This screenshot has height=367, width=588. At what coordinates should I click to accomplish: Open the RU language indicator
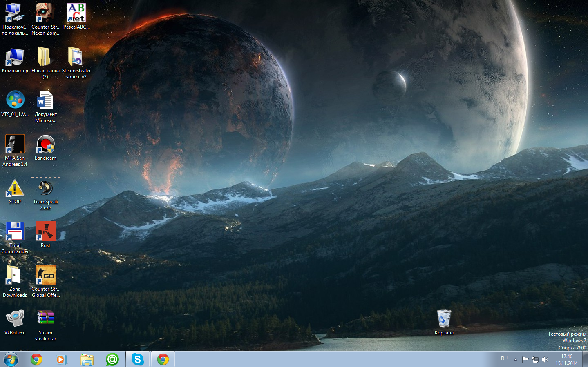coord(504,358)
